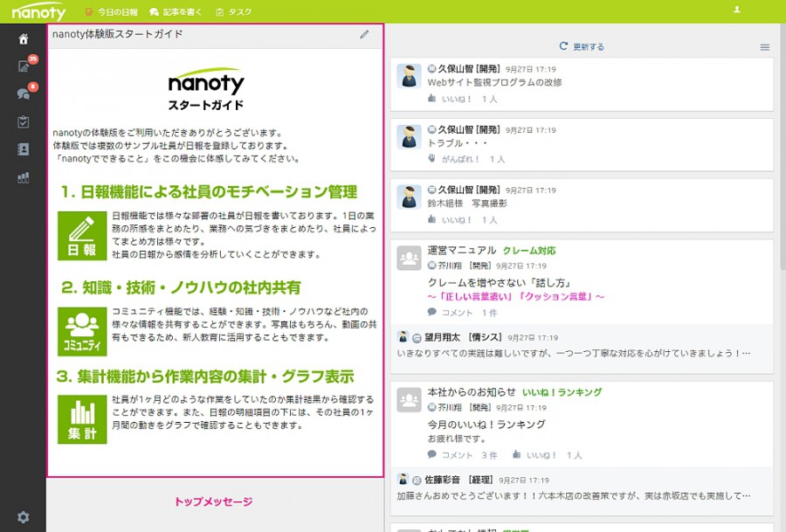Image resolution: width=786 pixels, height=532 pixels.
Task: Click the nanoty スタートガイド banner logo
Action: tap(206, 89)
